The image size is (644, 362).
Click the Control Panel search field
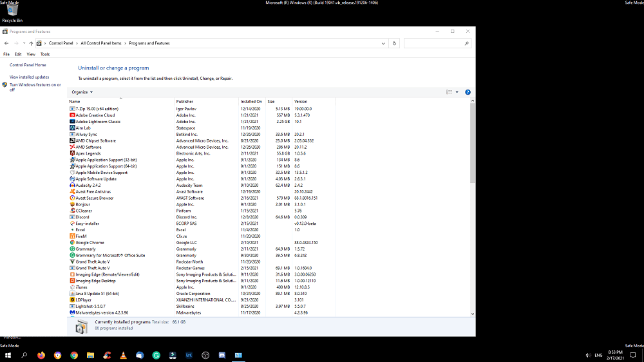click(x=437, y=43)
